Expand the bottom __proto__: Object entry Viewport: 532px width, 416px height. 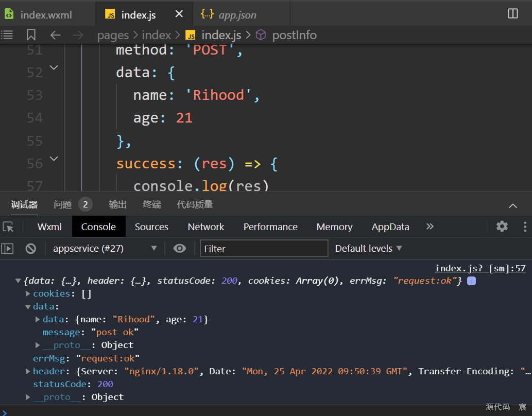point(28,397)
